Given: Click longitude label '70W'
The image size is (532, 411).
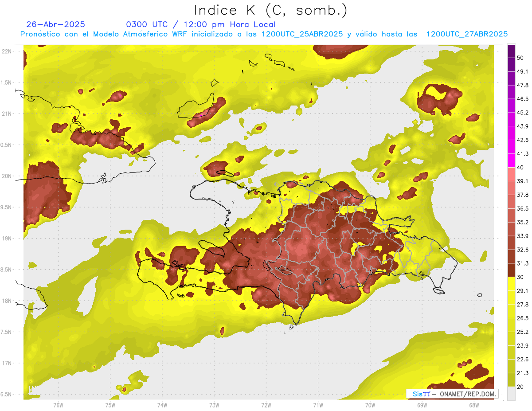Looking at the screenshot, I should [370, 405].
